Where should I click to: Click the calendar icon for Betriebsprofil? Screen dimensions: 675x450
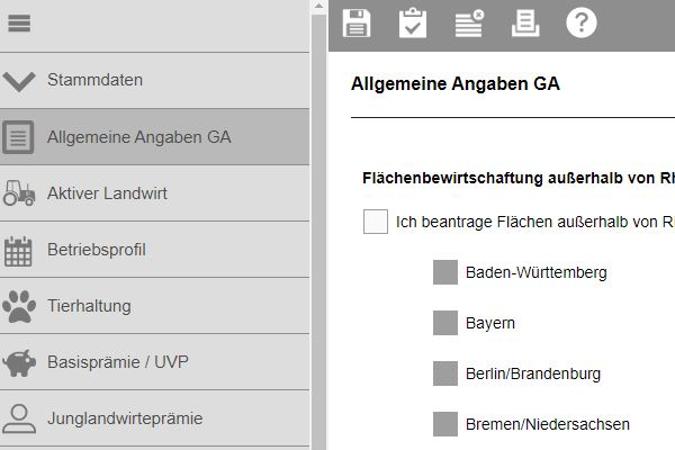[x=18, y=251]
